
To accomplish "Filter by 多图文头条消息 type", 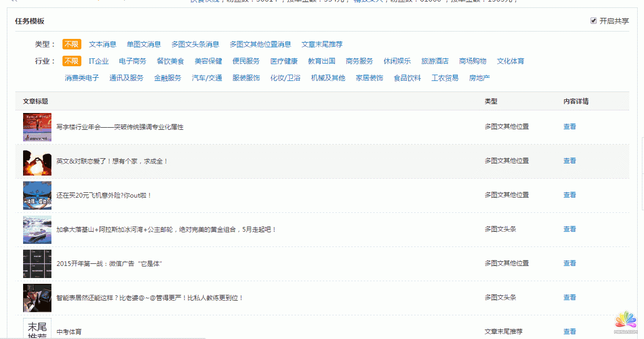I will click(x=196, y=44).
